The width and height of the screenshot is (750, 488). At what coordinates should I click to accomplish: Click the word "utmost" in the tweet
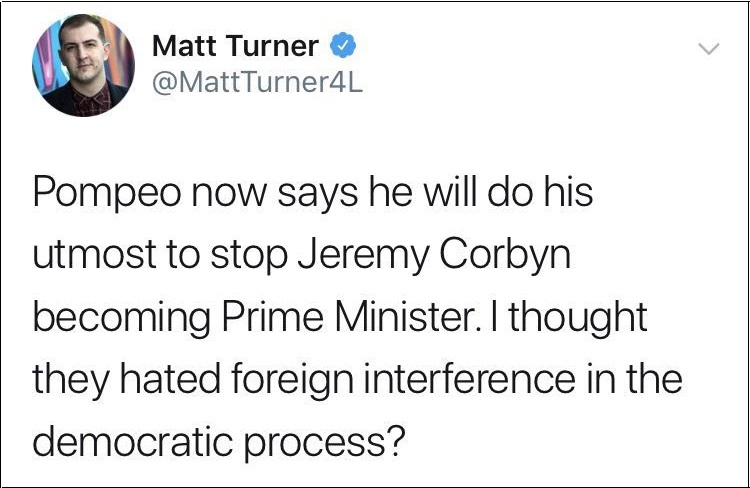93,254
